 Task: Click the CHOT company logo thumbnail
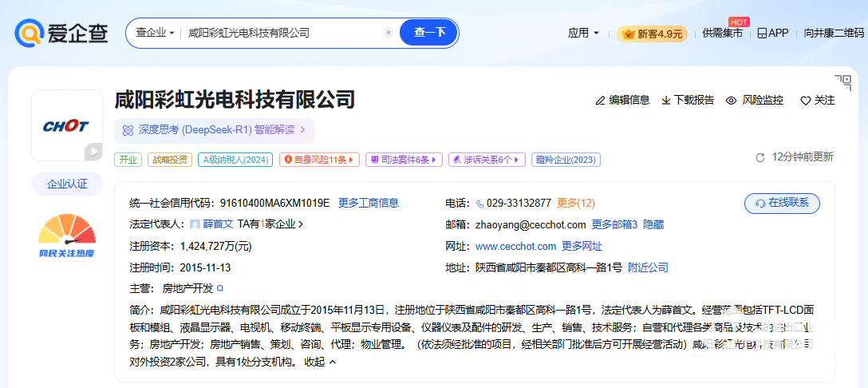pyautogui.click(x=67, y=125)
